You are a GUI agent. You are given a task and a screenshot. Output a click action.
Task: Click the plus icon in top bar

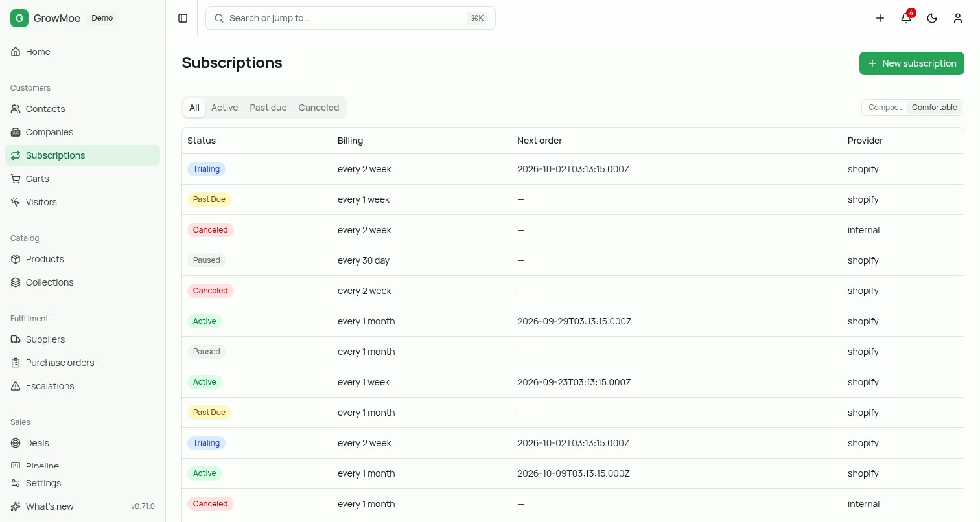tap(880, 18)
